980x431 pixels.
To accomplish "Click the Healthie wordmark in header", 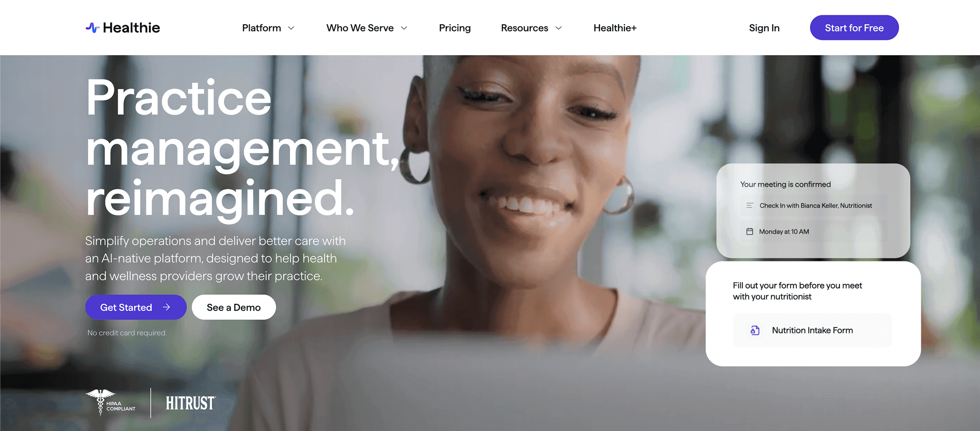I will click(x=131, y=28).
